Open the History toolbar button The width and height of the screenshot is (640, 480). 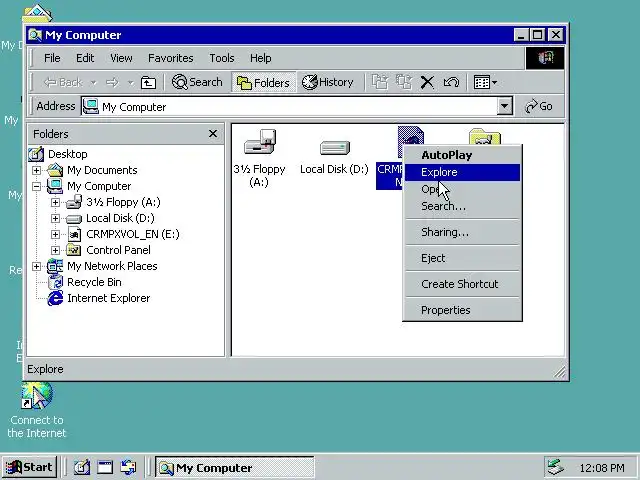click(327, 82)
